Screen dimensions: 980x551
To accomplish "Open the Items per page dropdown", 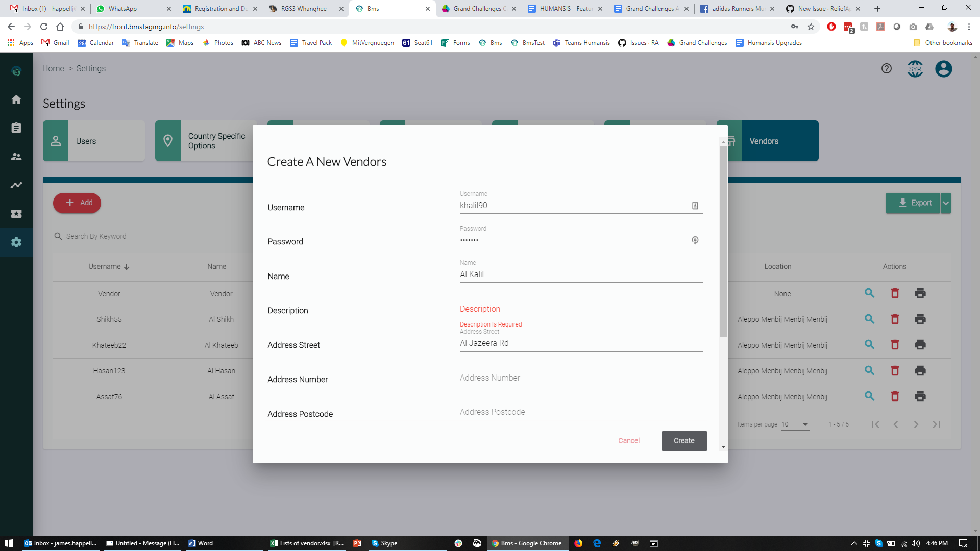I will [x=795, y=424].
